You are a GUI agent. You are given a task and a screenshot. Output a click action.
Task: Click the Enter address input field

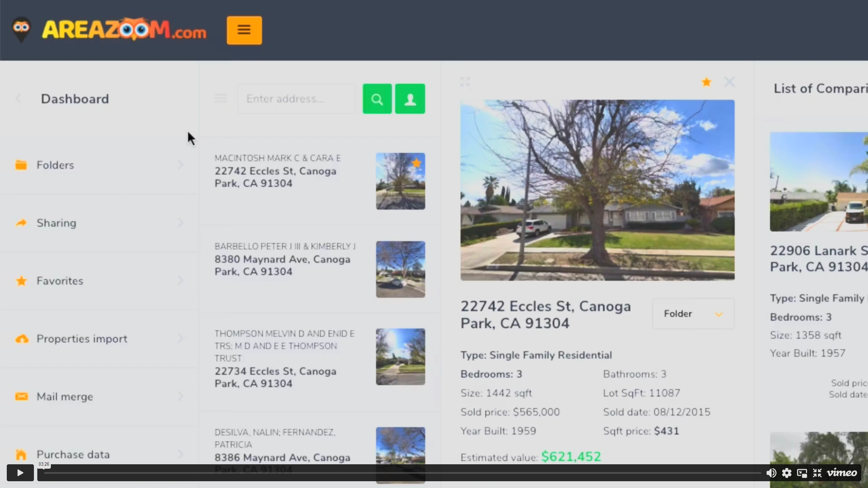point(296,99)
